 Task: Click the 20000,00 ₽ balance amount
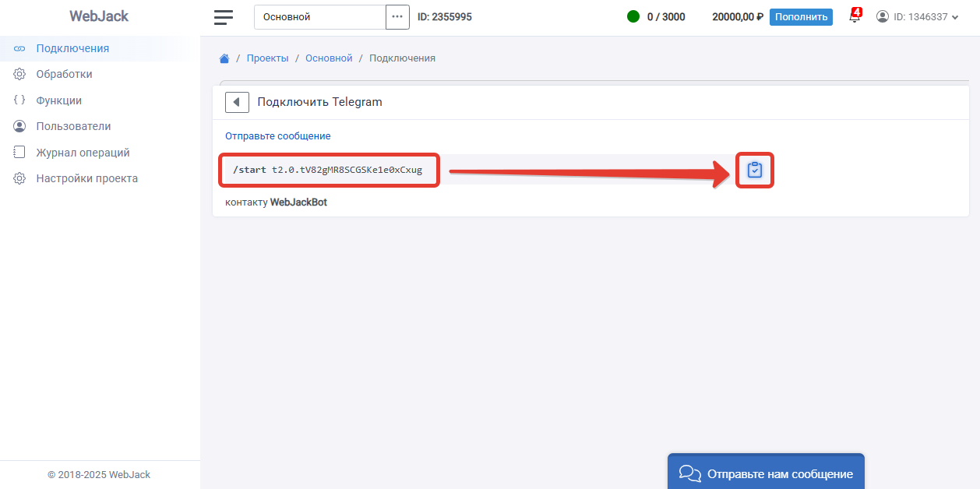coord(738,16)
